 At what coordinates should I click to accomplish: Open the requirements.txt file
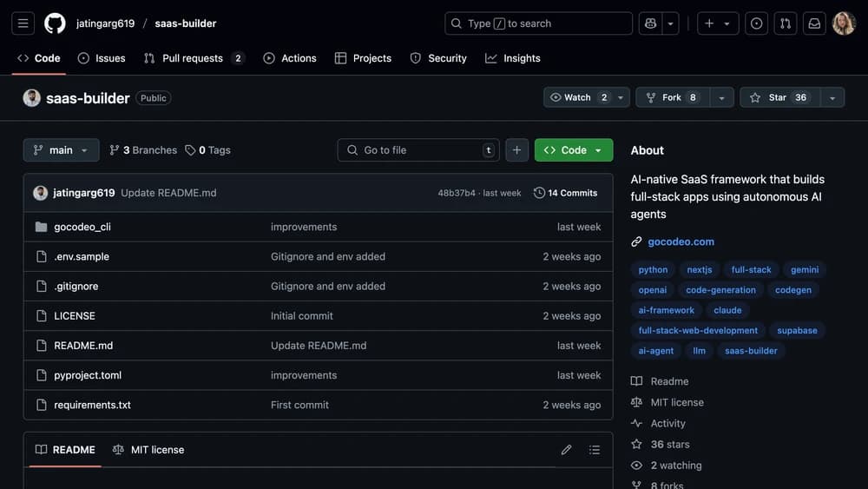tap(93, 406)
